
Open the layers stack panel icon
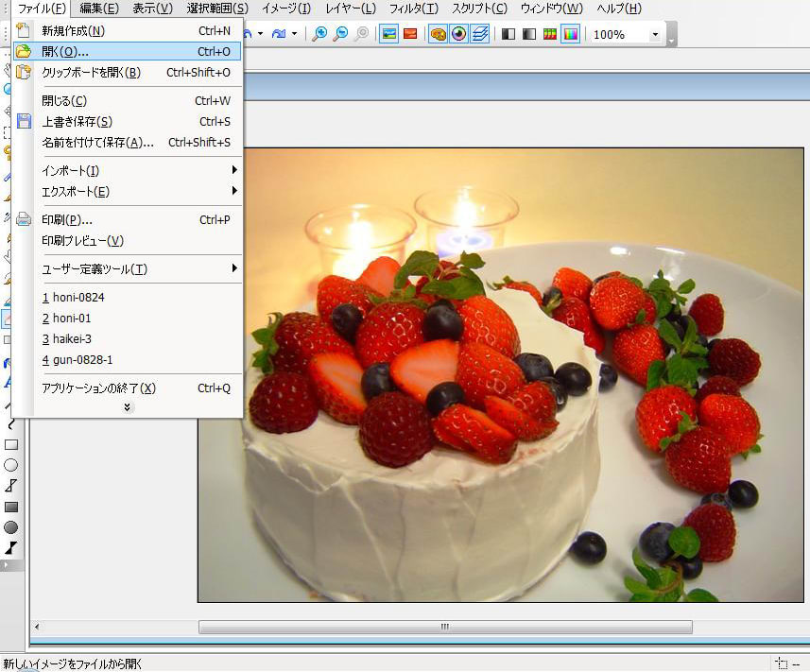tap(480, 34)
